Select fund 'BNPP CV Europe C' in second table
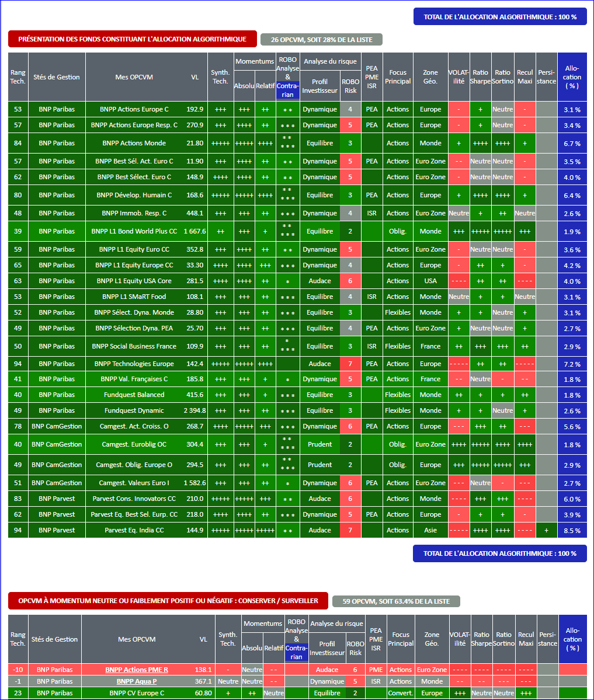 [137, 693]
